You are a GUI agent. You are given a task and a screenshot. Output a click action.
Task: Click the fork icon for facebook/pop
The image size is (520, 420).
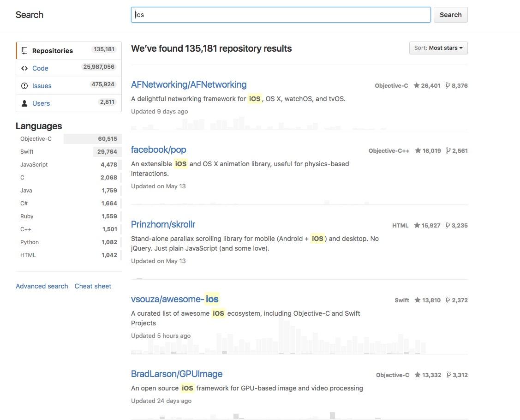tap(448, 150)
